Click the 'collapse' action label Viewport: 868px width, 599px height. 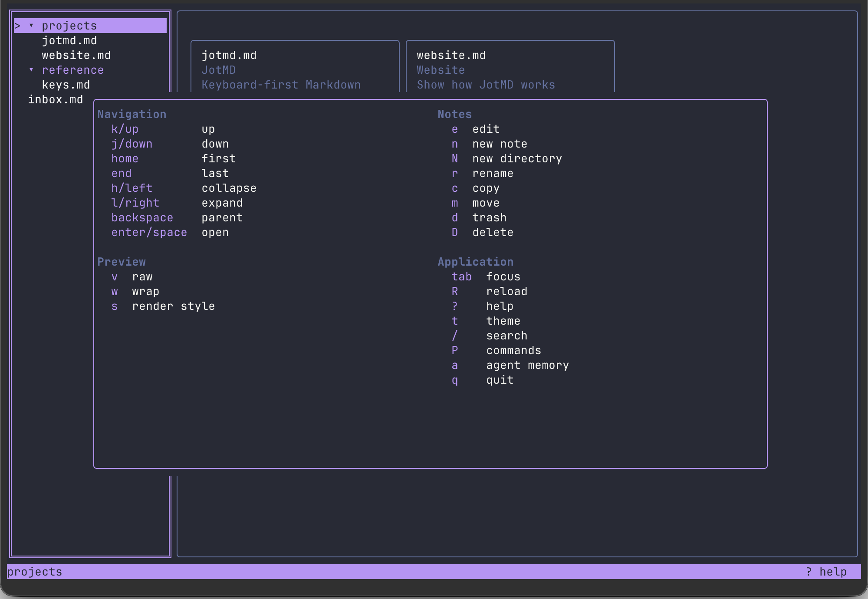[x=229, y=188]
